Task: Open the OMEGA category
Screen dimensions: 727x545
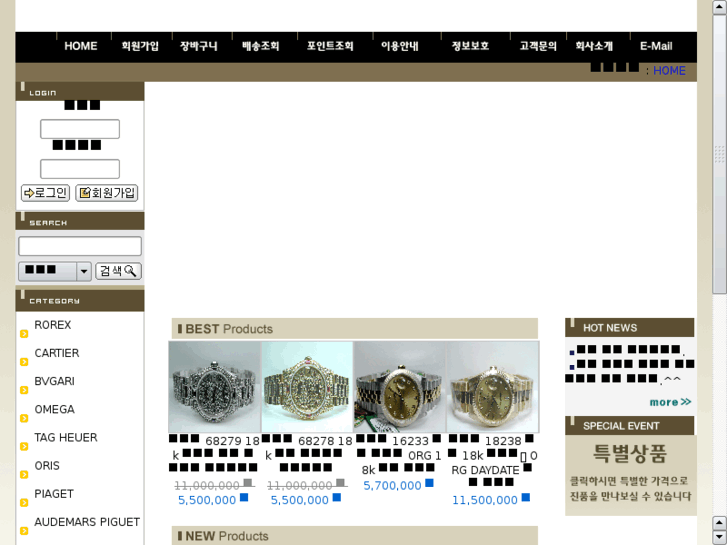Action: click(x=54, y=409)
